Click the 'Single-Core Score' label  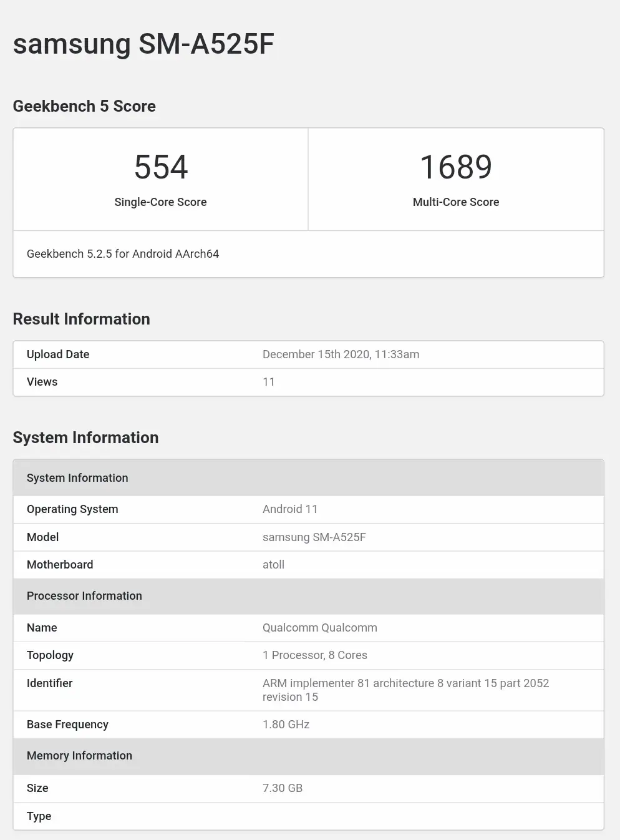pyautogui.click(x=160, y=202)
